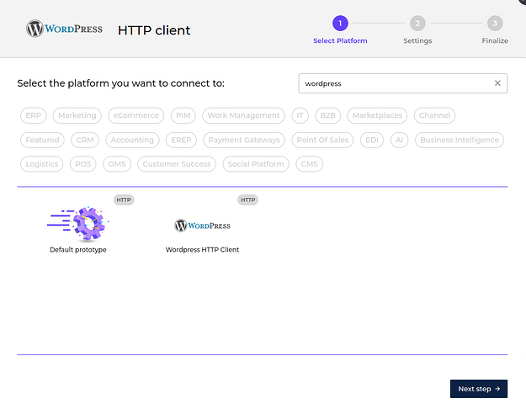Image resolution: width=526 pixels, height=420 pixels.
Task: Filter by PIM category
Action: coord(183,115)
